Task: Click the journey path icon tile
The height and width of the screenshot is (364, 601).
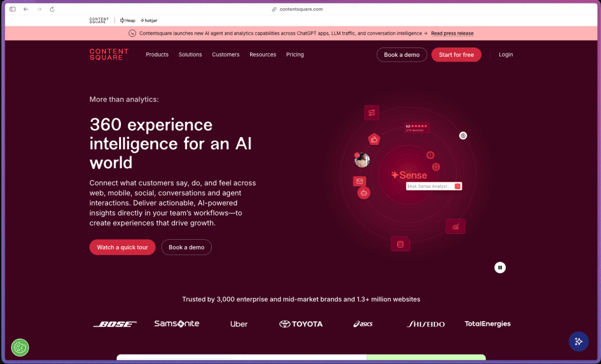Action: point(372,113)
